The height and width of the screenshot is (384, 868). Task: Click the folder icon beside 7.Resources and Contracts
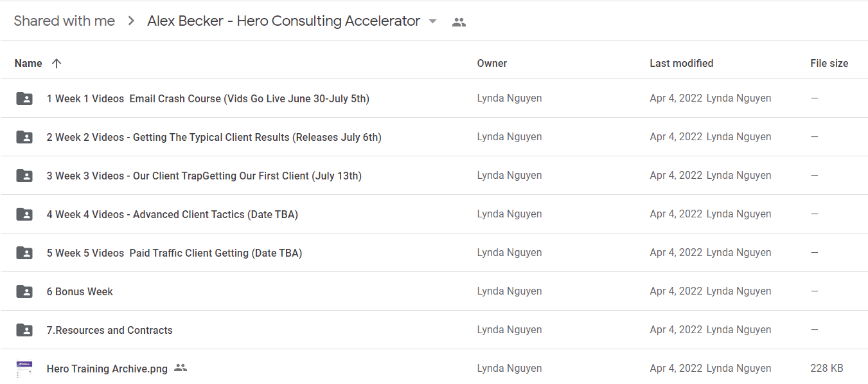24,330
